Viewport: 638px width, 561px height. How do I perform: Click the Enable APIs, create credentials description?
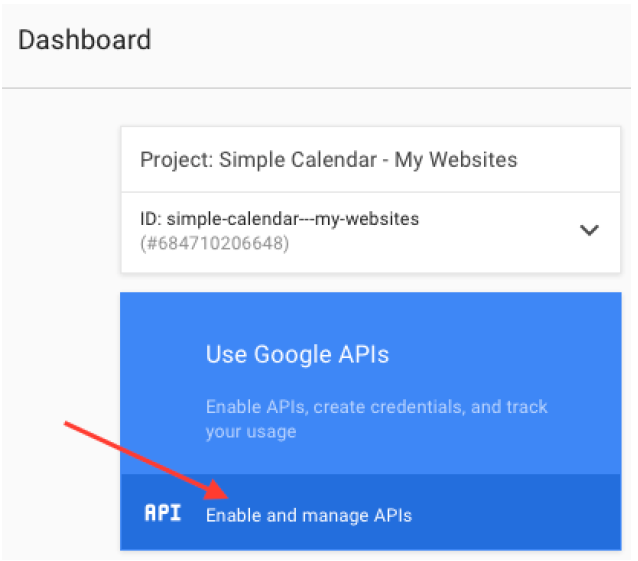pos(376,419)
